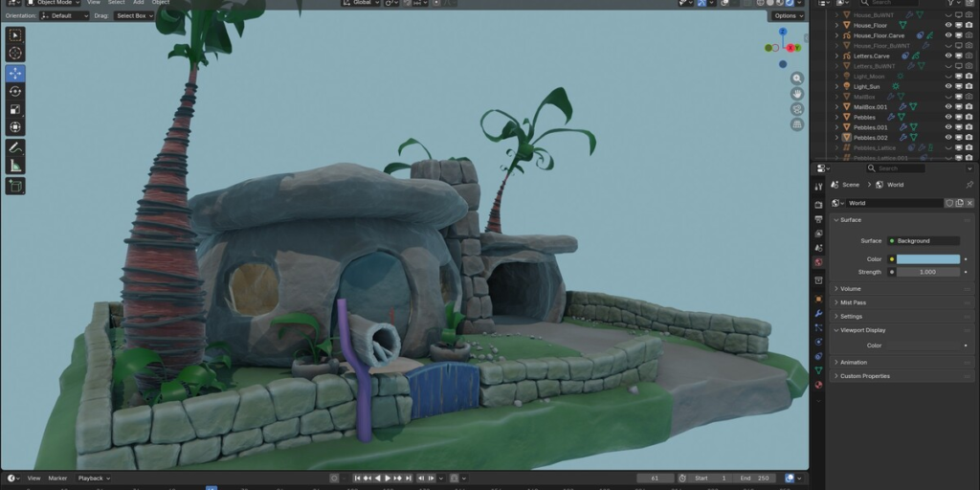The image size is (980, 490).
Task: Click the World datablock name field
Action: pyautogui.click(x=895, y=203)
